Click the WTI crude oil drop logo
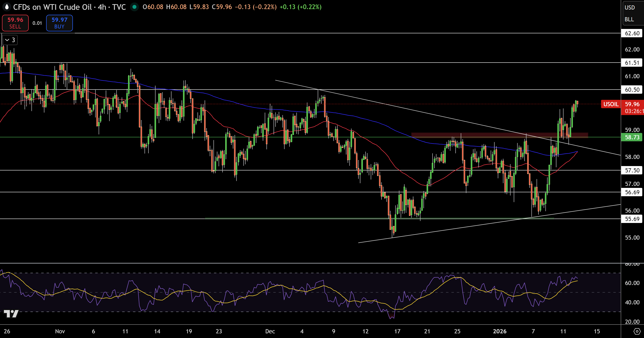 (x=7, y=7)
